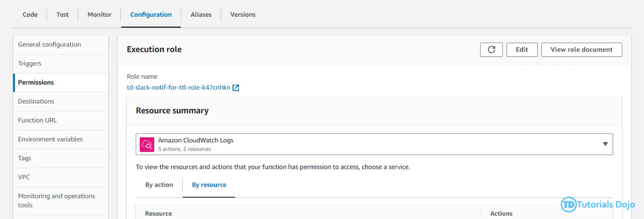Go to the Monitor tab
Viewport: 644px width, 219px height.
click(100, 15)
